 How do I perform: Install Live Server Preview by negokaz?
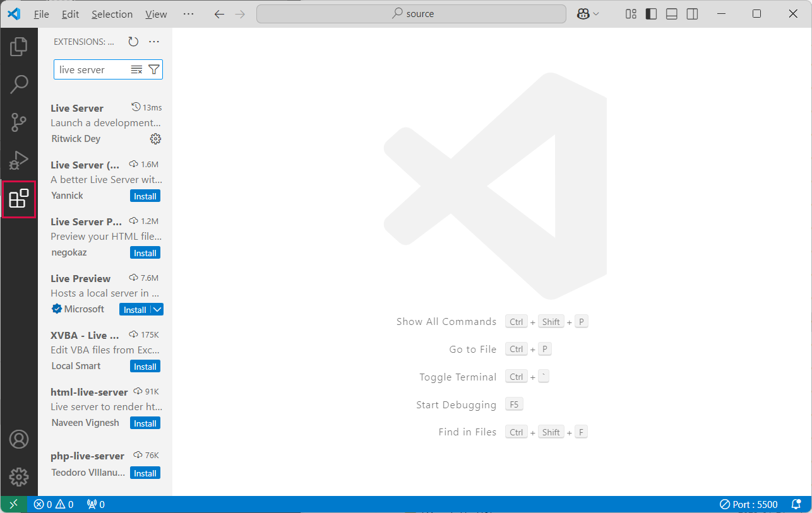tap(145, 253)
